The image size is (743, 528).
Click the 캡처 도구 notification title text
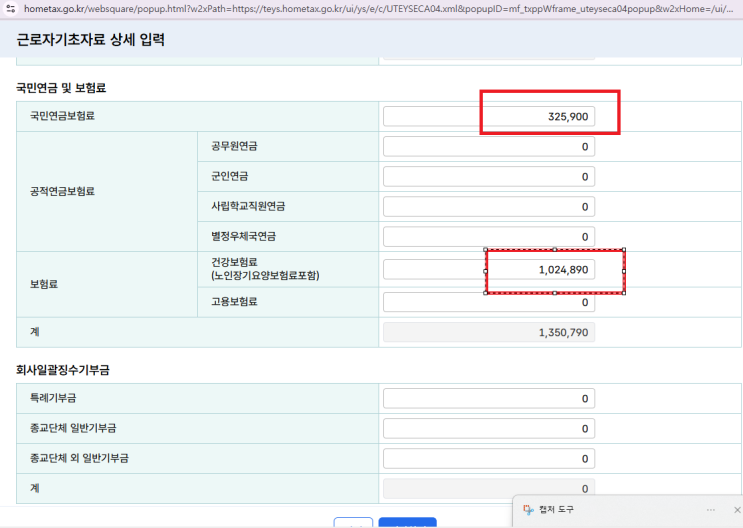coord(556,510)
